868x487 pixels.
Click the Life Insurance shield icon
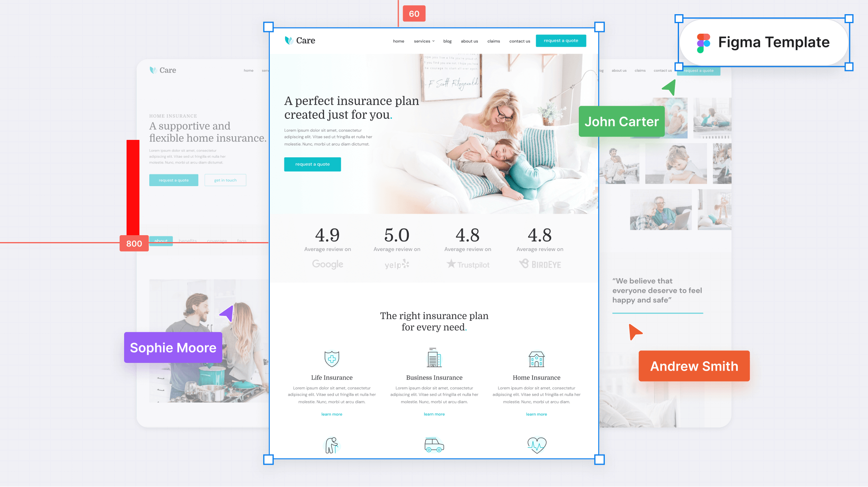(331, 358)
